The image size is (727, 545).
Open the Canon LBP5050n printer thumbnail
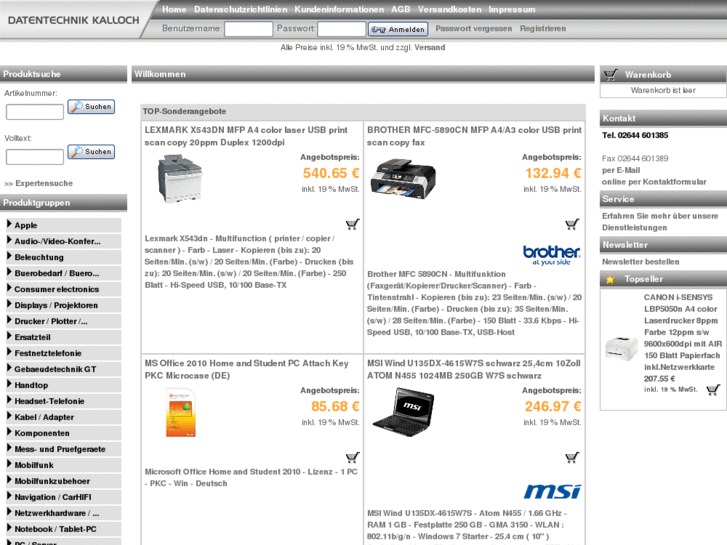pos(621,348)
